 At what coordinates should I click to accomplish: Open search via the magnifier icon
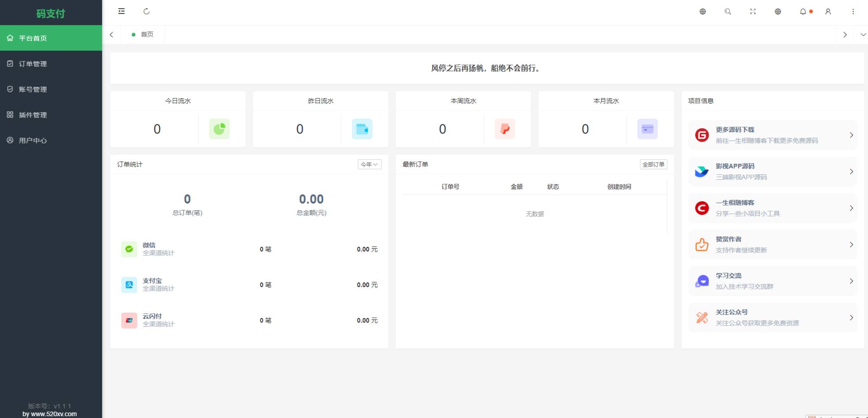pyautogui.click(x=727, y=11)
